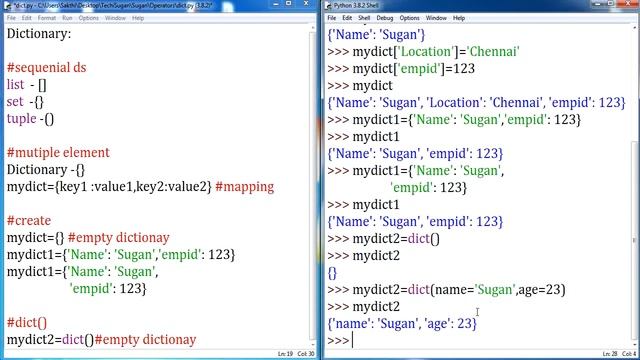Open Shell menu in Python Shell

tap(364, 18)
